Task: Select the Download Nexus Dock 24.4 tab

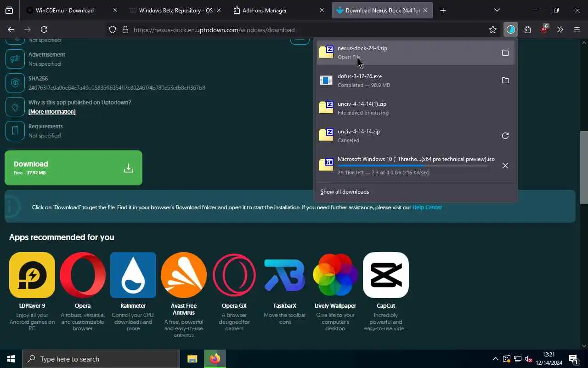Action: 382,10
